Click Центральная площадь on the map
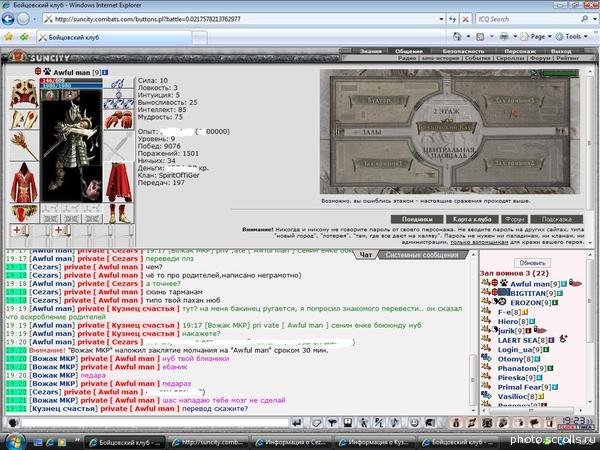Image resolution: width=600 pixels, height=450 pixels. (448, 153)
